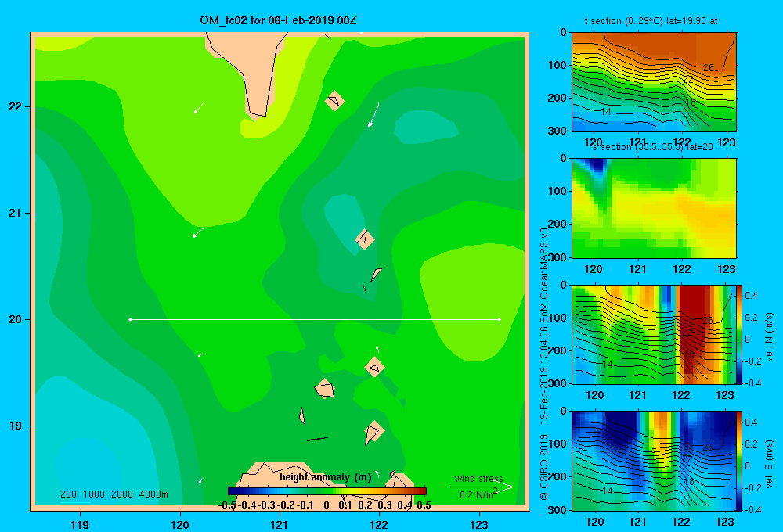
Task: Click the map title OM_fc02 for 08-Feb-2019 00Z
Action: (278, 20)
